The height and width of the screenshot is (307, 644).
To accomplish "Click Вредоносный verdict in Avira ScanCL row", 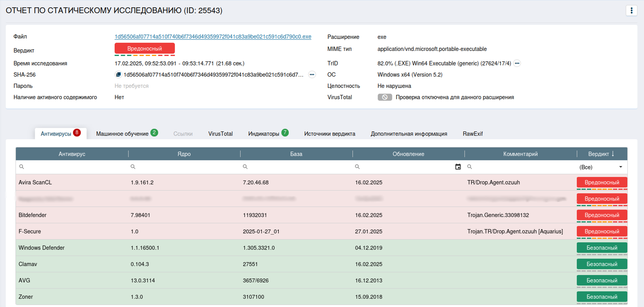I will click(602, 182).
